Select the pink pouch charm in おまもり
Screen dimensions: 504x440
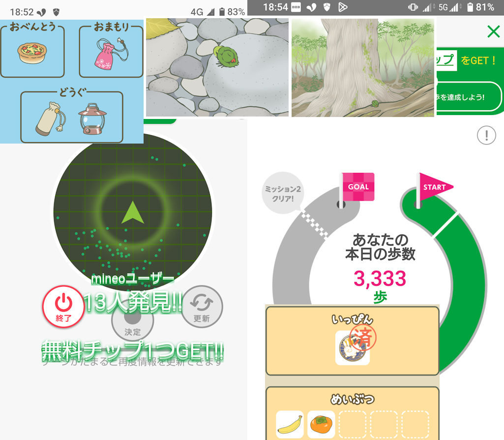tap(111, 54)
